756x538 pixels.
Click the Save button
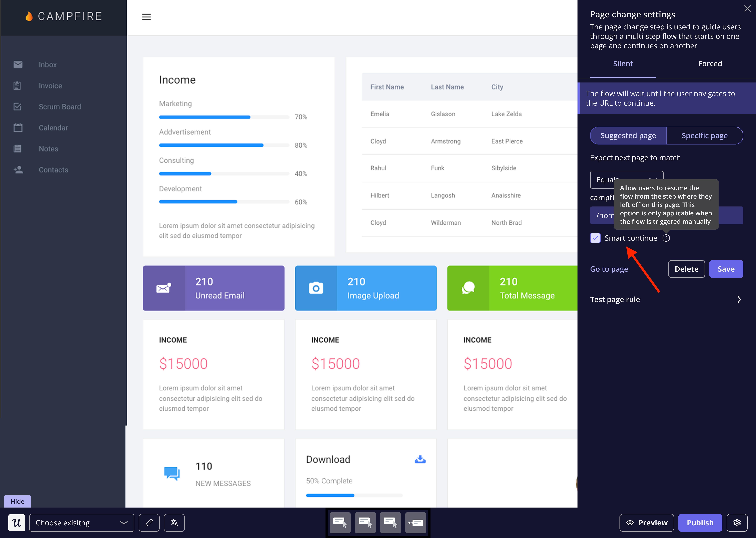coord(726,269)
